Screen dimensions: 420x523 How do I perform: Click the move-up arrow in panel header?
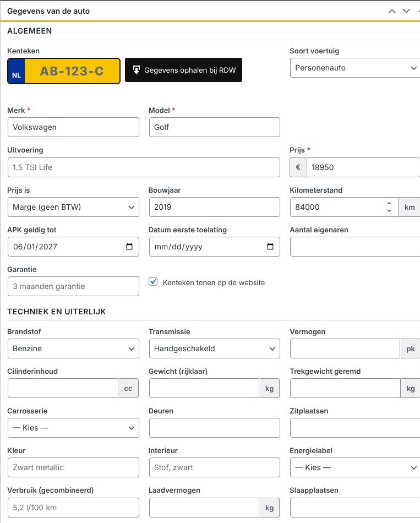tap(392, 11)
